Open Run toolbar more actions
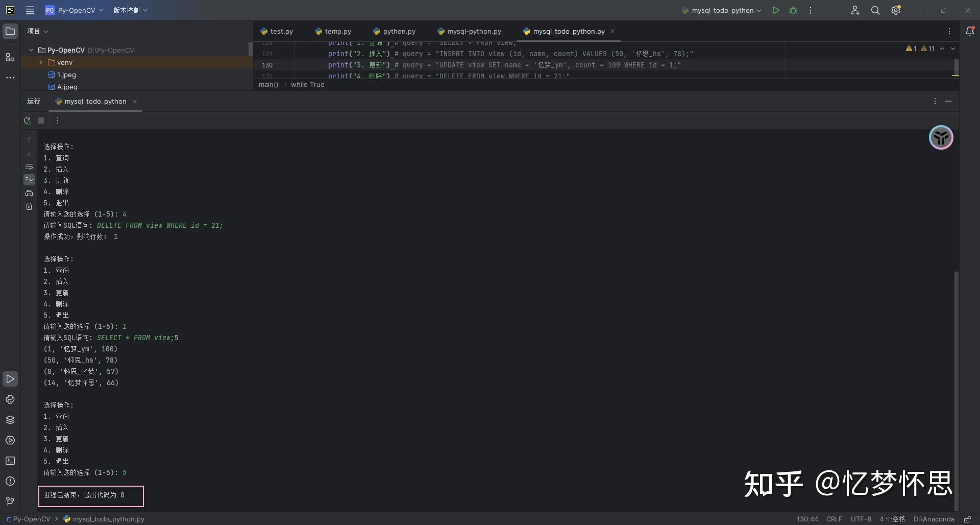 pyautogui.click(x=58, y=121)
